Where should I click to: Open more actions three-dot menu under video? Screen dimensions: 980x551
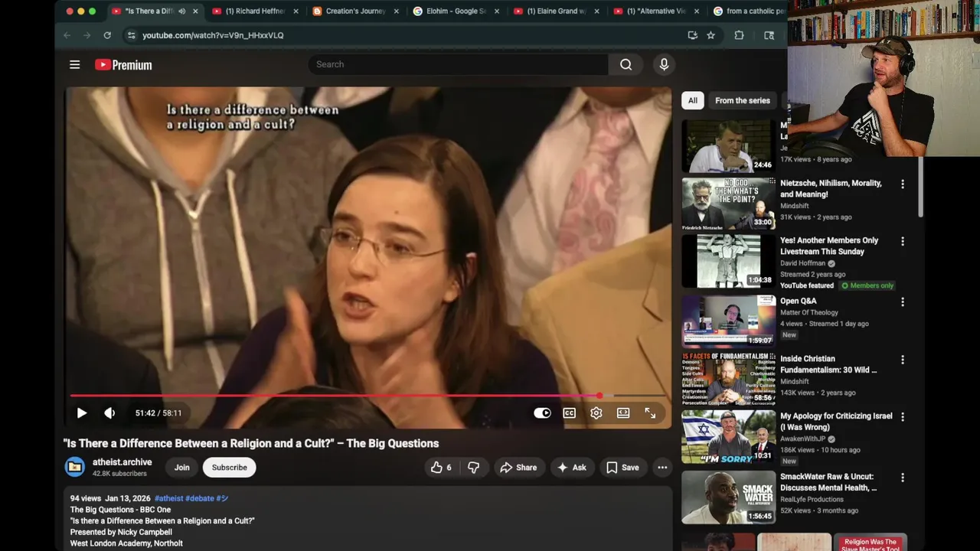click(662, 468)
